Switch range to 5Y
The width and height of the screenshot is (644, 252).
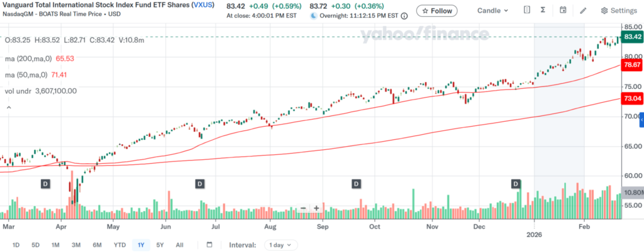click(x=160, y=244)
